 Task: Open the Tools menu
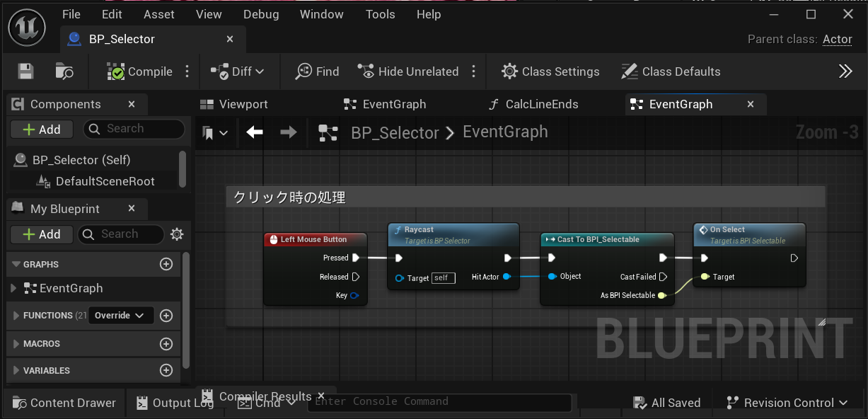[x=381, y=14]
